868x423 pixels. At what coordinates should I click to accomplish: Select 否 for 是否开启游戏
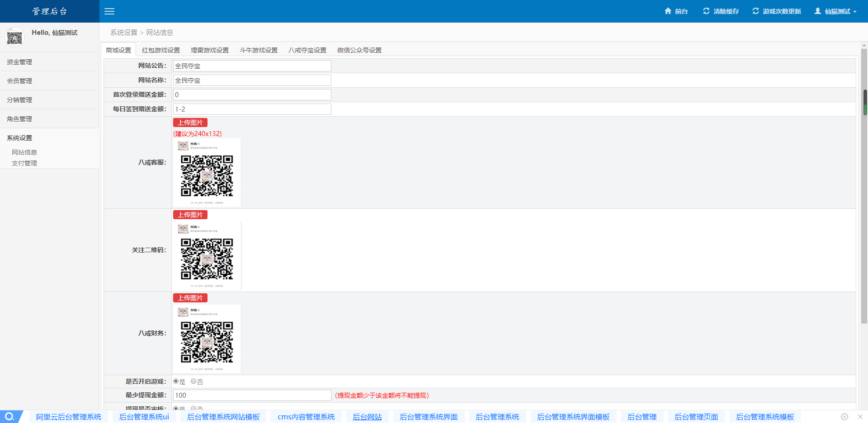tap(193, 381)
